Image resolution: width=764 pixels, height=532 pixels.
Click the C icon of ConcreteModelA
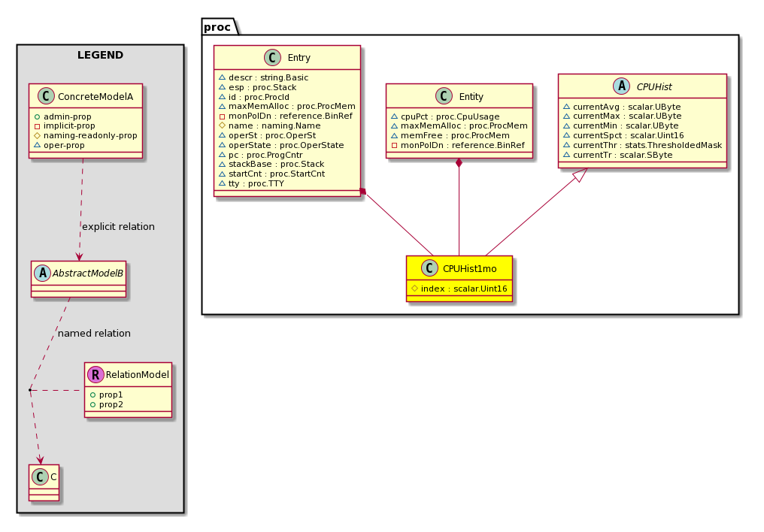[x=46, y=96]
